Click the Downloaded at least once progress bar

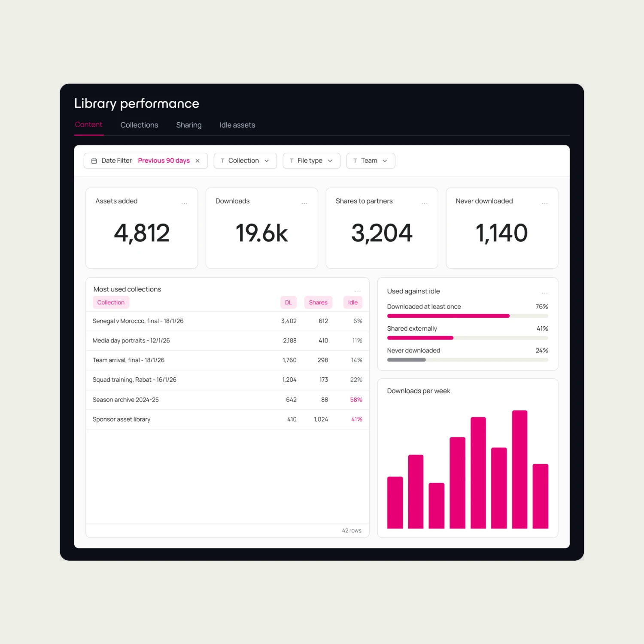(468, 316)
